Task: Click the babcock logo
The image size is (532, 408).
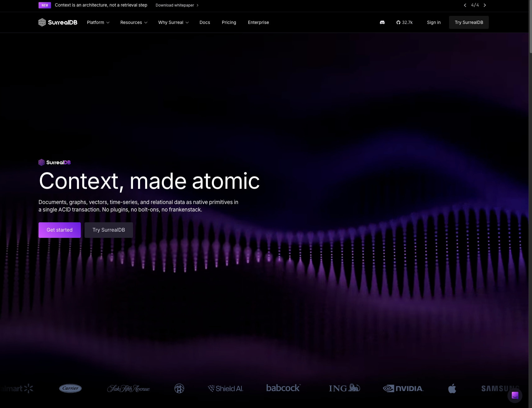Action: pos(283,388)
